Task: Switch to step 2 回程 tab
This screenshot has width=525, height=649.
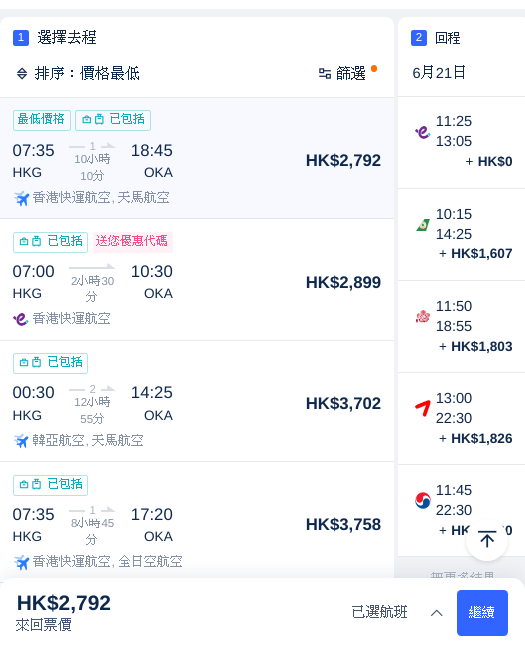Action: 436,38
